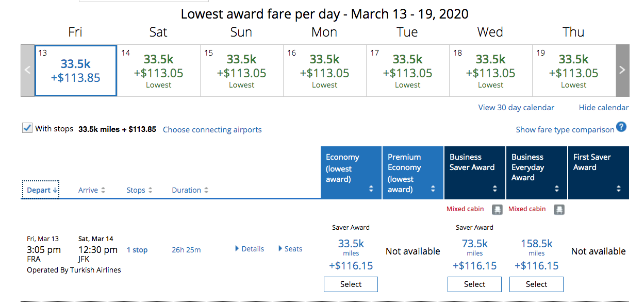Sort flights by number of Stops
The width and height of the screenshot is (644, 306).
tap(139, 190)
